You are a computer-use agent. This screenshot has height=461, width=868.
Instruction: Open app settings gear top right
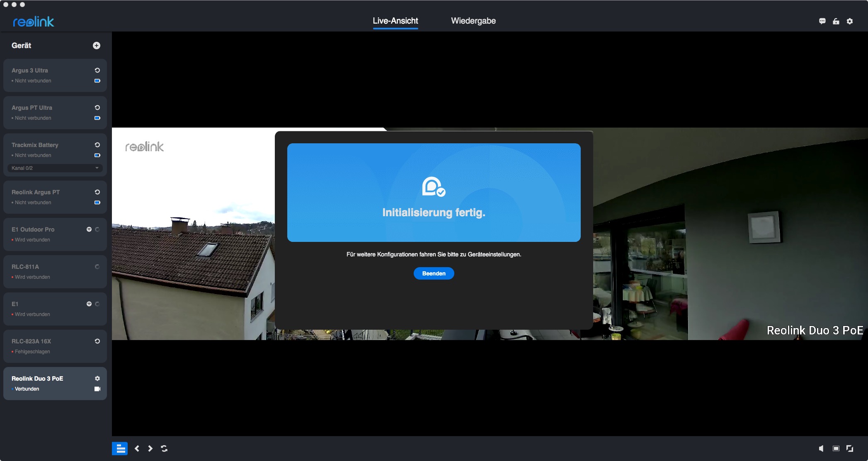849,21
